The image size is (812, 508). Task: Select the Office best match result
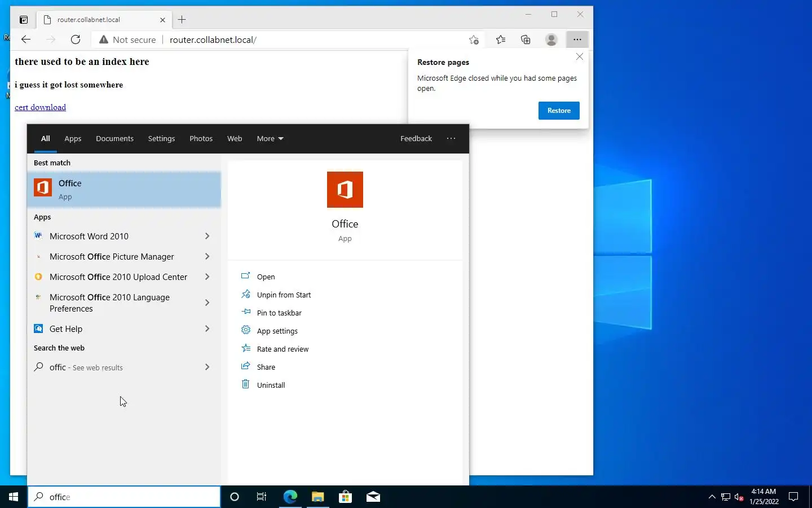[x=124, y=190]
